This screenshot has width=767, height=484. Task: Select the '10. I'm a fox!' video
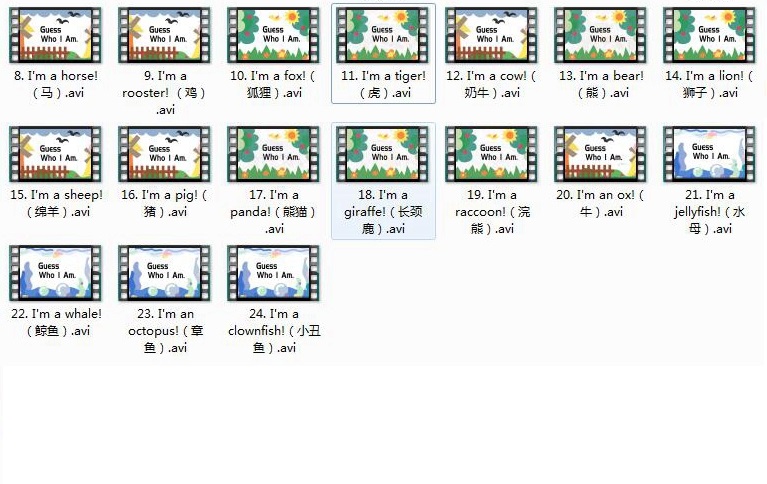[x=274, y=35]
